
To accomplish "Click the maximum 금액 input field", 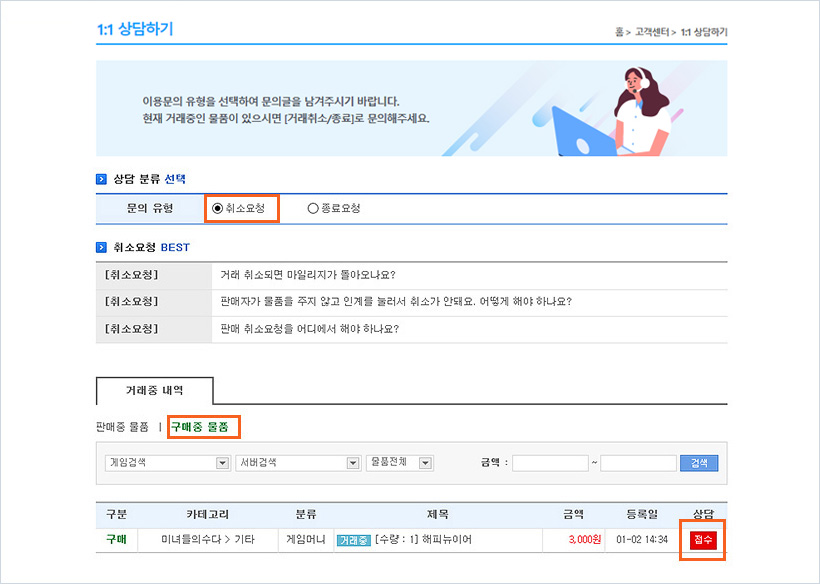I will tap(638, 463).
